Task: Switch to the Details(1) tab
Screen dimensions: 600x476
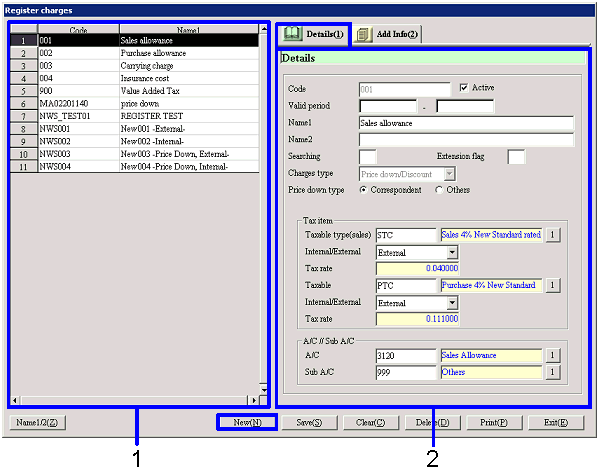Action: (x=314, y=35)
